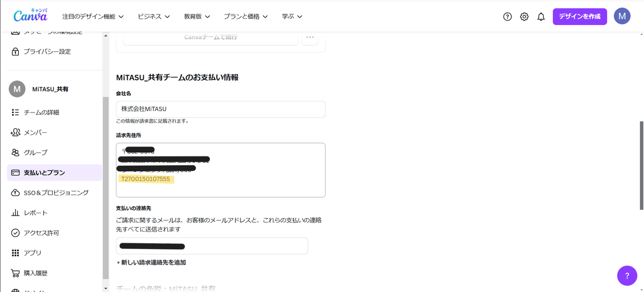Screen dimensions: 644x292
Task: Click the team details list icon
Action: [x=16, y=113]
